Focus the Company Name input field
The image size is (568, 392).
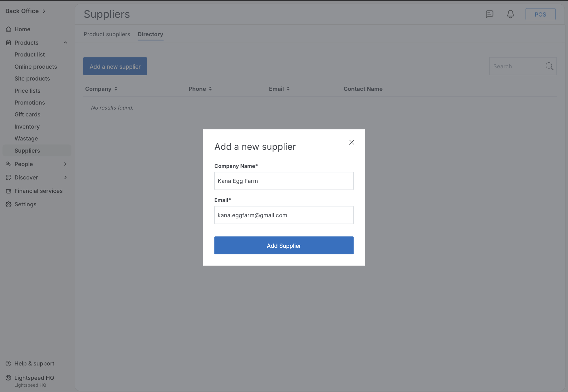[284, 181]
